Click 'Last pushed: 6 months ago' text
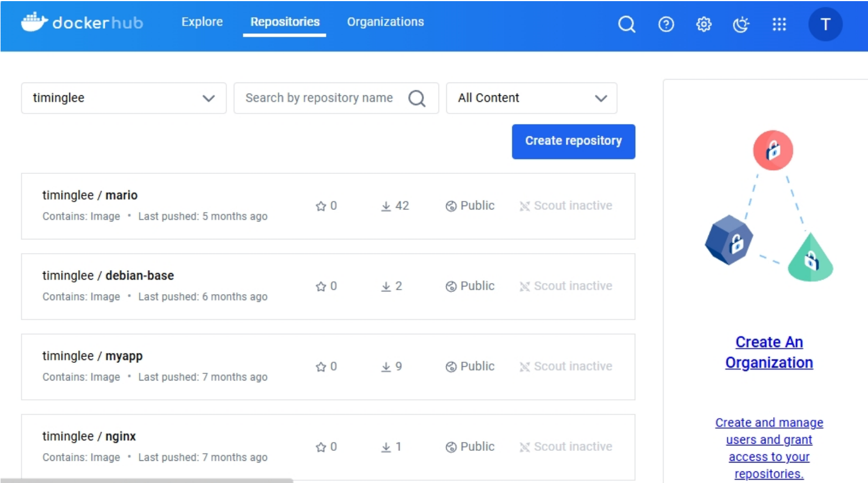This screenshot has height=483, width=868. pyautogui.click(x=203, y=296)
